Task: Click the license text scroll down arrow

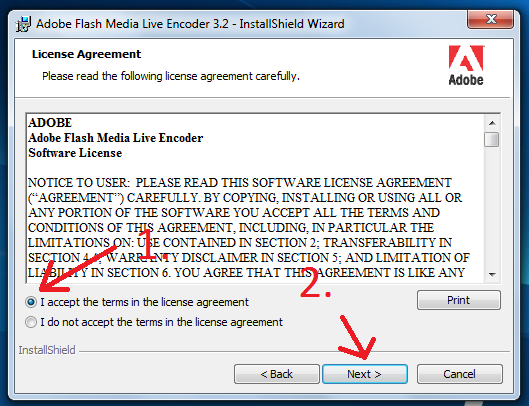Action: click(x=492, y=274)
